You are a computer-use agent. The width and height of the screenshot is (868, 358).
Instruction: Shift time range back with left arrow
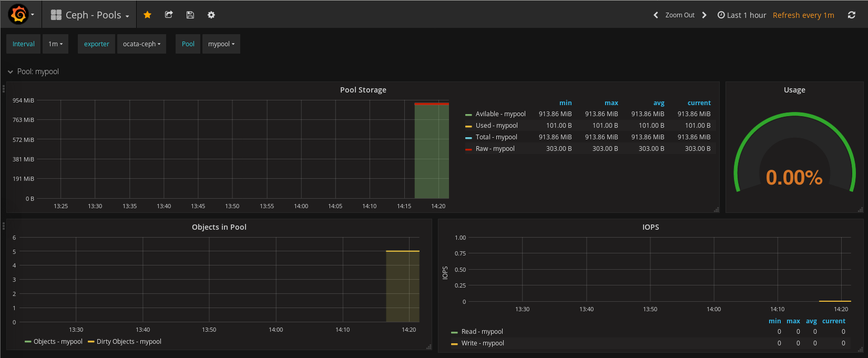[656, 15]
